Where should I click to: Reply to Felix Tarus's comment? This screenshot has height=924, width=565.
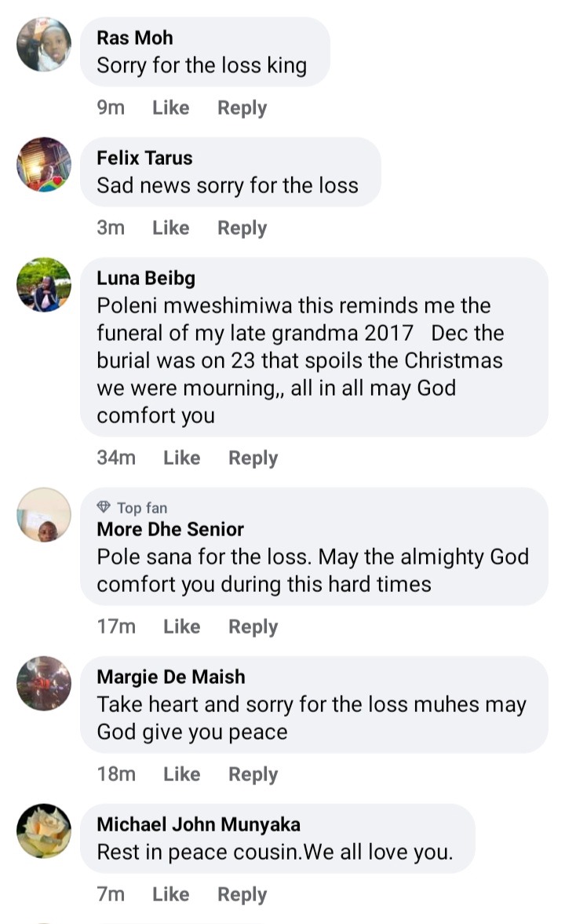[x=242, y=228]
